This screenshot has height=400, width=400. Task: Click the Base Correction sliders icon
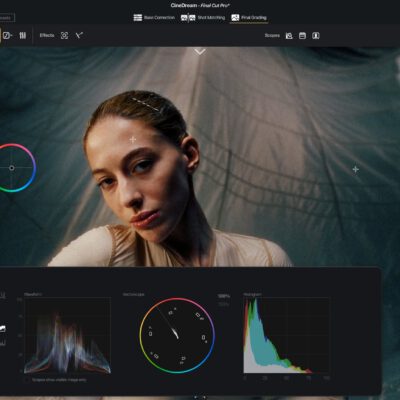click(x=138, y=18)
